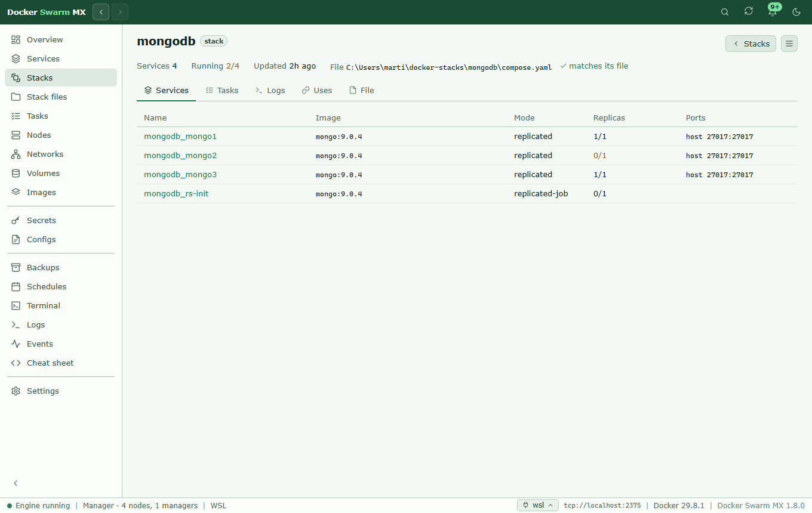Go forward with the header right arrow
The height and width of the screenshot is (513, 812).
click(x=120, y=12)
